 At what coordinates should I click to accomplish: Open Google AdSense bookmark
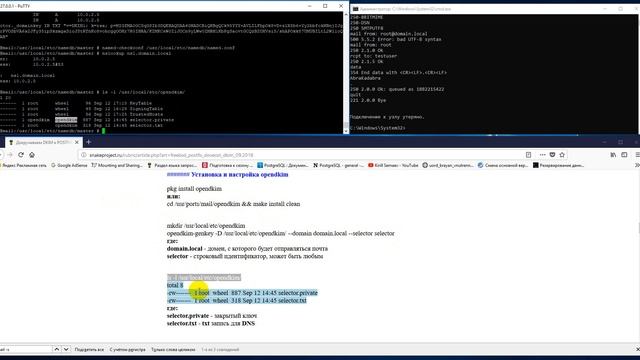(69, 165)
